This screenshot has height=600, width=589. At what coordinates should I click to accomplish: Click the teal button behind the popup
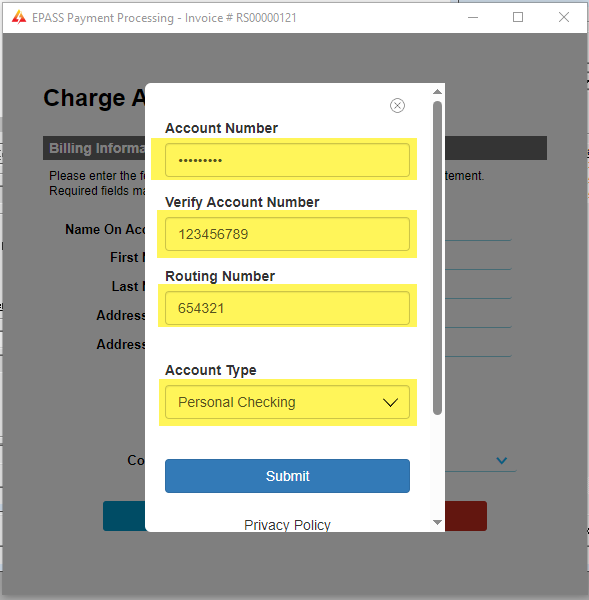coord(124,516)
